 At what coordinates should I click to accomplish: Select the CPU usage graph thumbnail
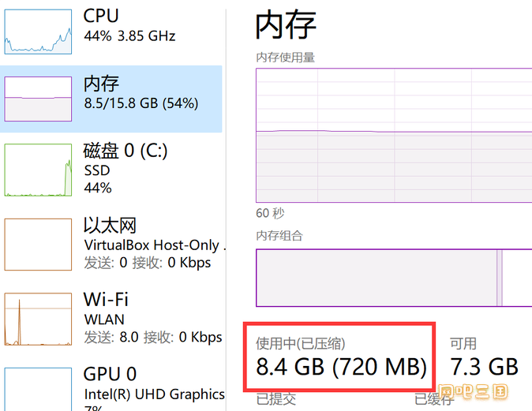[x=38, y=32]
